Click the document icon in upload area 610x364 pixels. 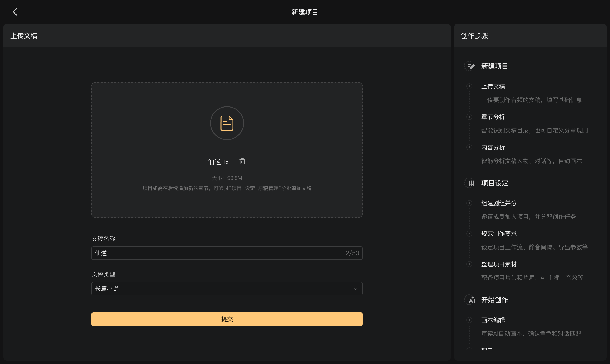point(227,123)
